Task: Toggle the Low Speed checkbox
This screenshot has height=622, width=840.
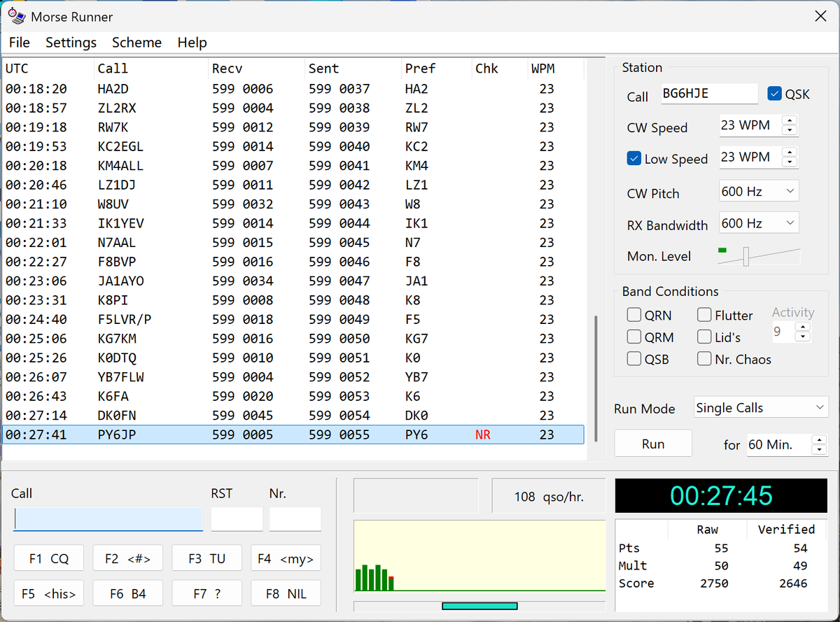Action: click(x=634, y=158)
